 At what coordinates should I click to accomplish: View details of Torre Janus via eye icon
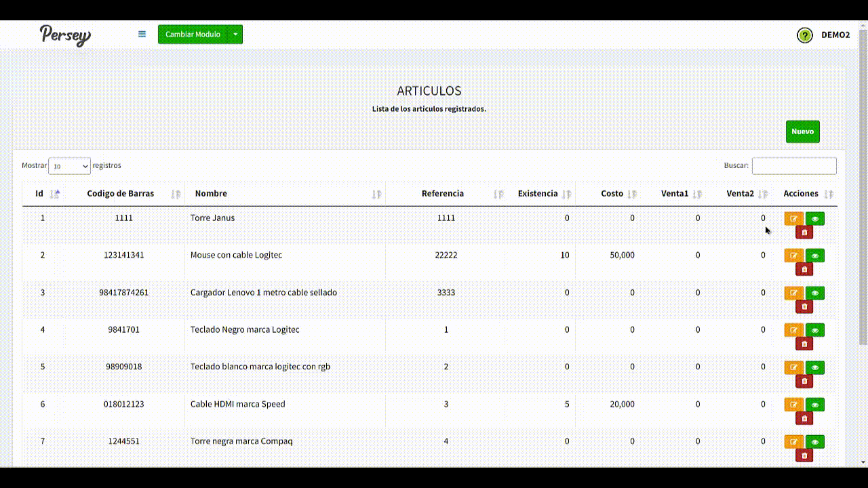click(815, 218)
